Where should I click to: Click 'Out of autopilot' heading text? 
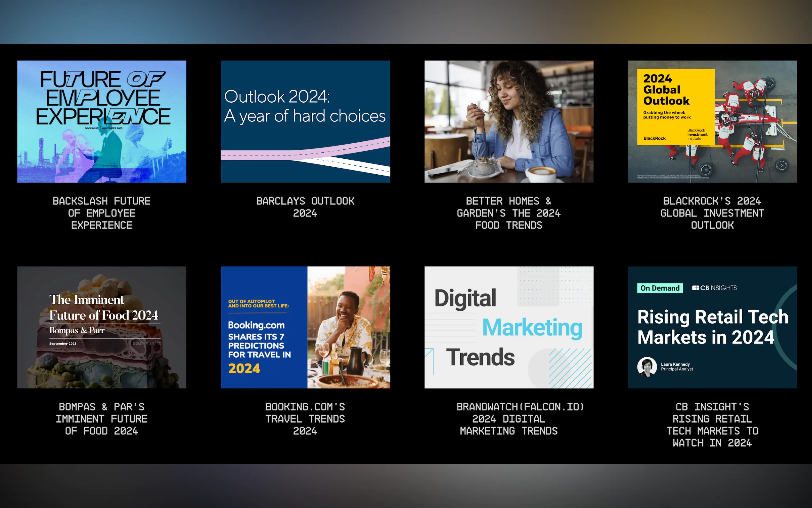click(258, 303)
